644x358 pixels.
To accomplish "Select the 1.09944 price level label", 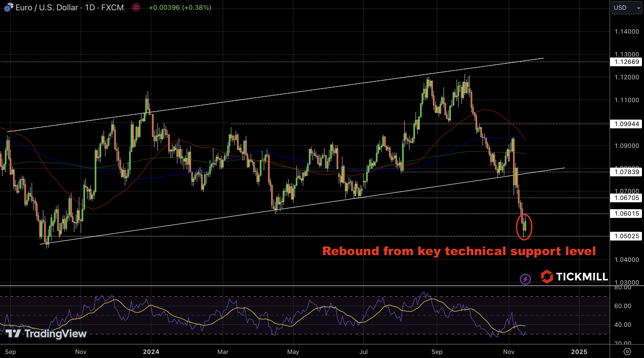I will click(x=626, y=124).
